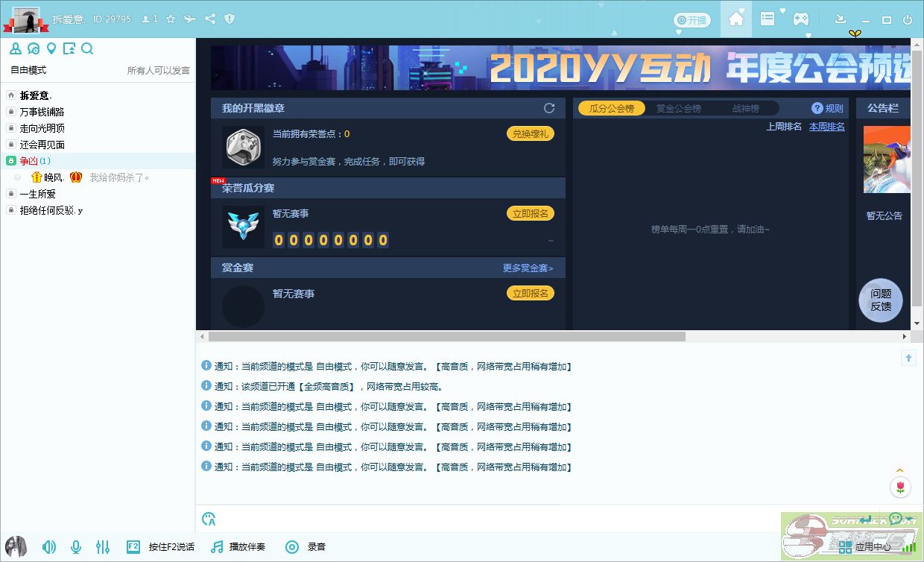The image size is (924, 562).
Task: Open the location pin icon in sidebar
Action: pos(51,49)
